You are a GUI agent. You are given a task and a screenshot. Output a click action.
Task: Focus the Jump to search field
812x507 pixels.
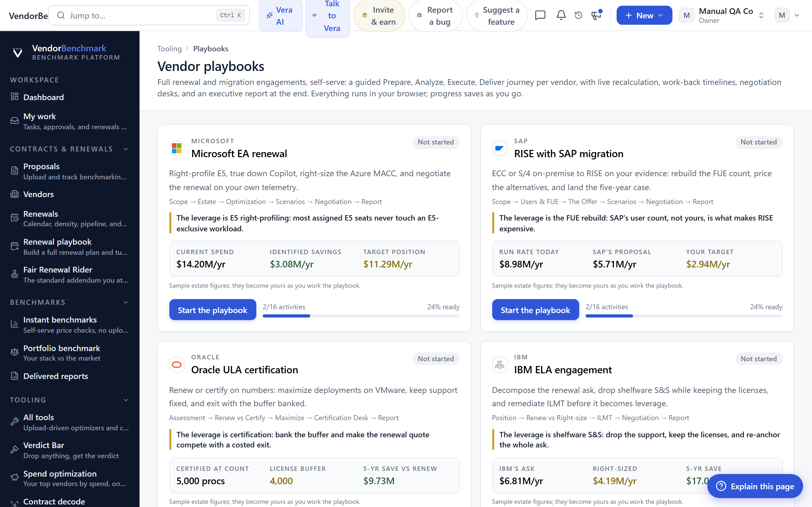(149, 15)
